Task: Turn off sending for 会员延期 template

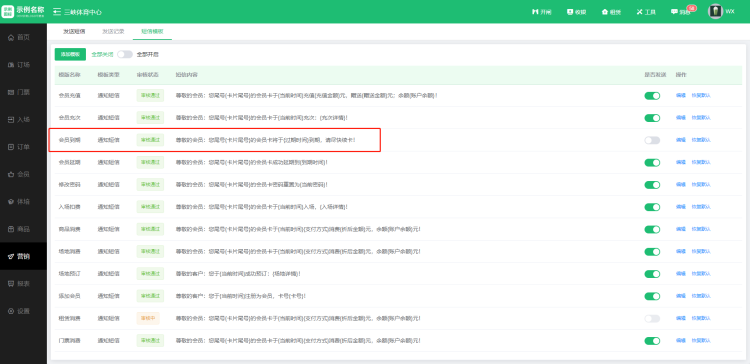Action: coord(652,163)
